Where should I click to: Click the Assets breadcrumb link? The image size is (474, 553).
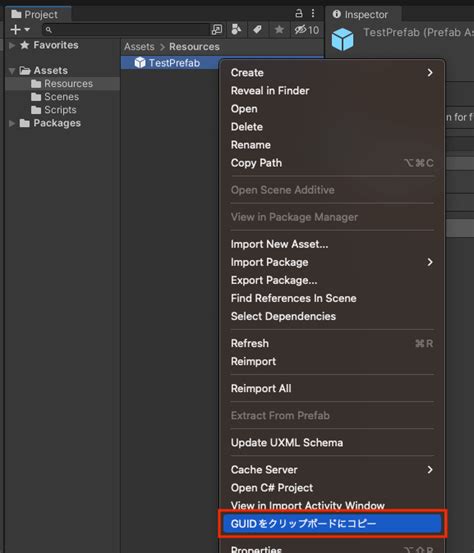pyautogui.click(x=139, y=47)
